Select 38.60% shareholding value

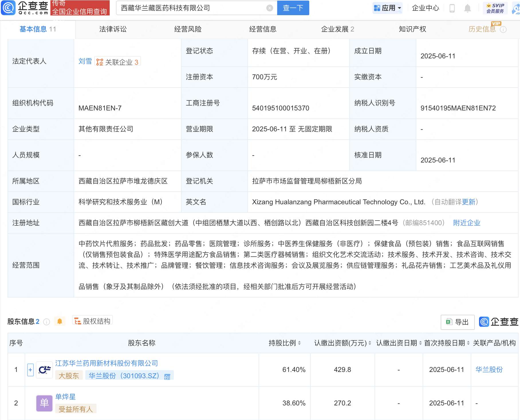294,403
